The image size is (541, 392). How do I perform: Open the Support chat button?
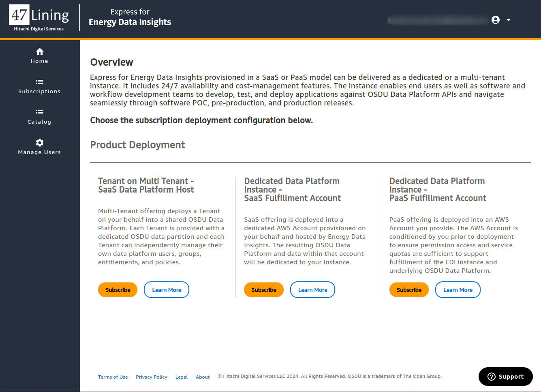[506, 377]
